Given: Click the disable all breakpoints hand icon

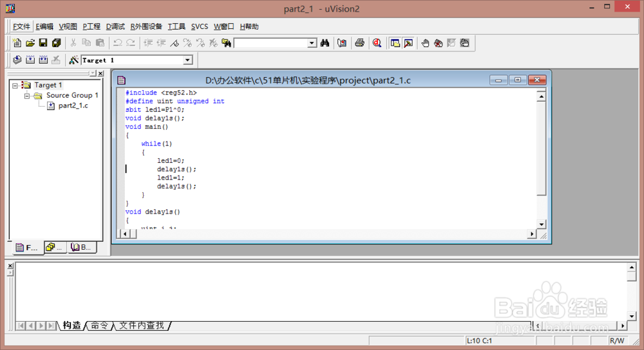Looking at the screenshot, I should tap(464, 42).
